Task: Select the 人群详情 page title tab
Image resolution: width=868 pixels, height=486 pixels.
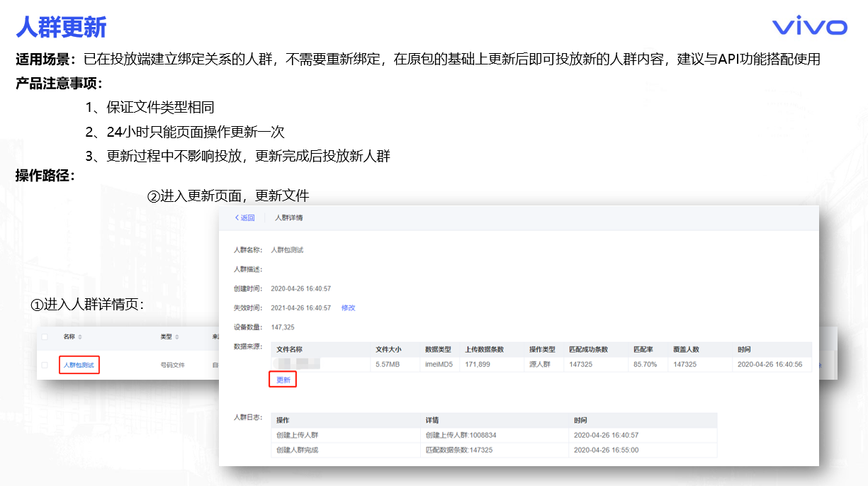Action: tap(288, 217)
